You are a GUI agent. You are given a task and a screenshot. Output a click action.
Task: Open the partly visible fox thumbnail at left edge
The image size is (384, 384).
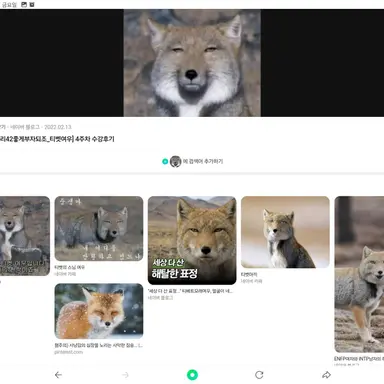[x=25, y=236]
